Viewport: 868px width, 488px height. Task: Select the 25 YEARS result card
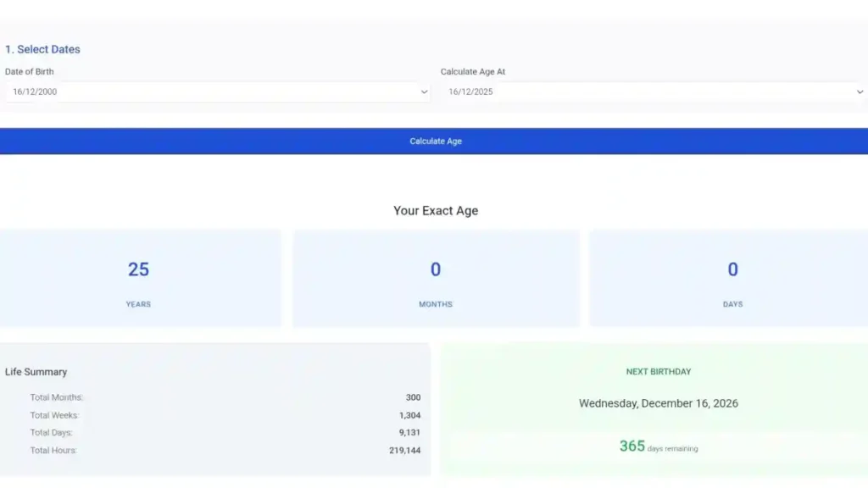[140, 277]
